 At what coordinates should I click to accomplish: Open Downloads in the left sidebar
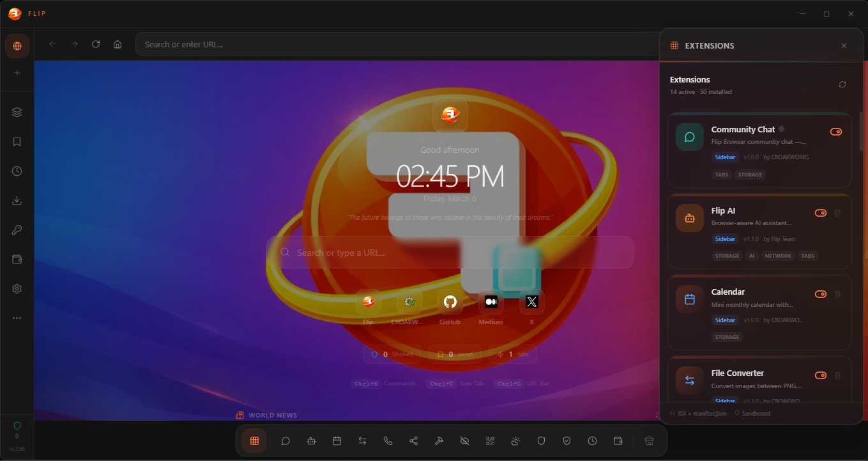tap(17, 200)
